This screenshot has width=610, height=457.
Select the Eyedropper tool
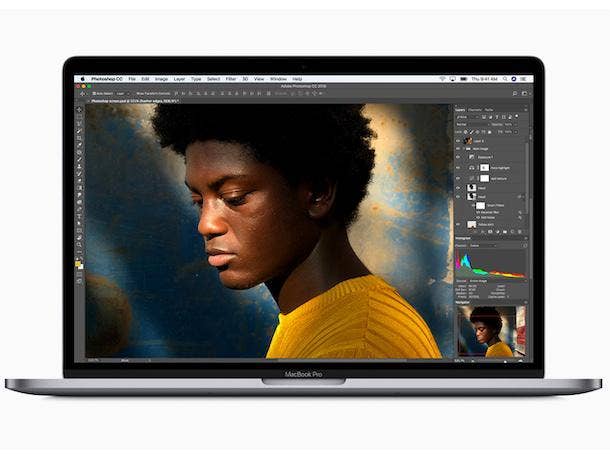[79, 145]
